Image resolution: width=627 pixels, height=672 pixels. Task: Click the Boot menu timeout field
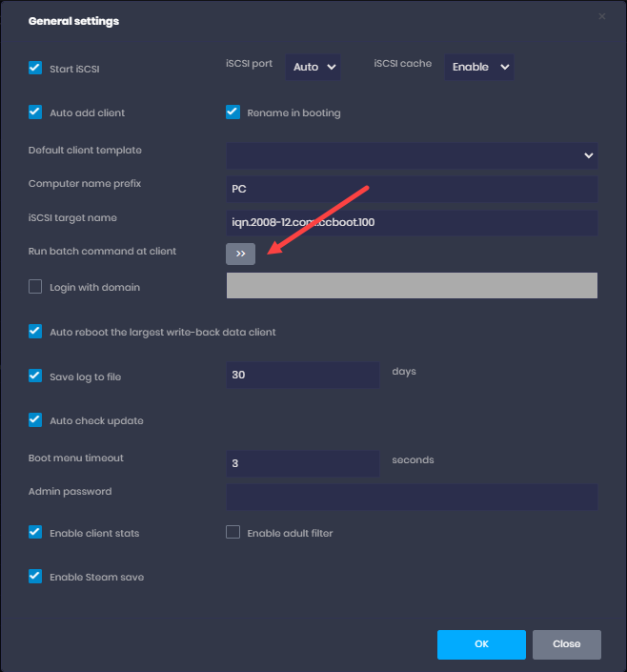pos(303,463)
